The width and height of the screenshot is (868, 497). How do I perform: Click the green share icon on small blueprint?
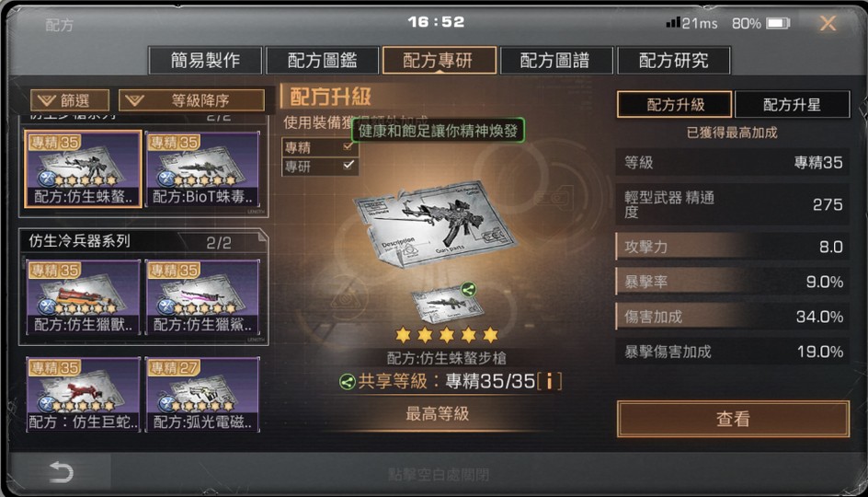point(468,289)
